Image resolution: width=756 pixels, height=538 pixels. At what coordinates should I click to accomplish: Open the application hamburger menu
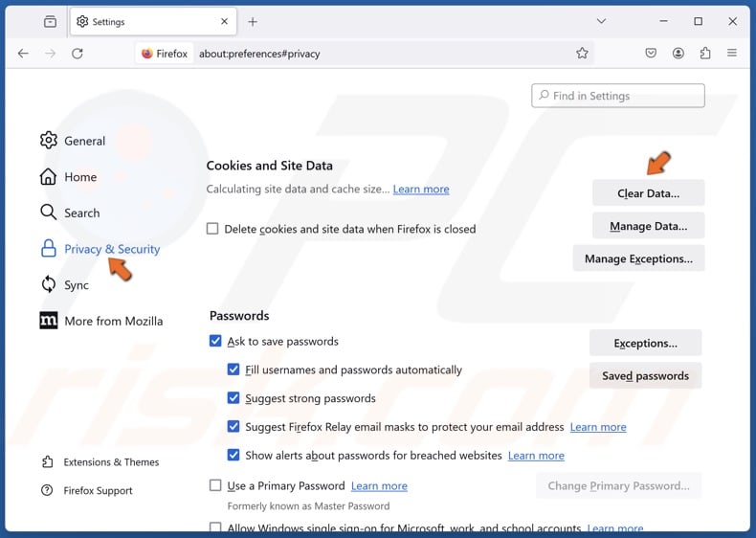pos(732,53)
